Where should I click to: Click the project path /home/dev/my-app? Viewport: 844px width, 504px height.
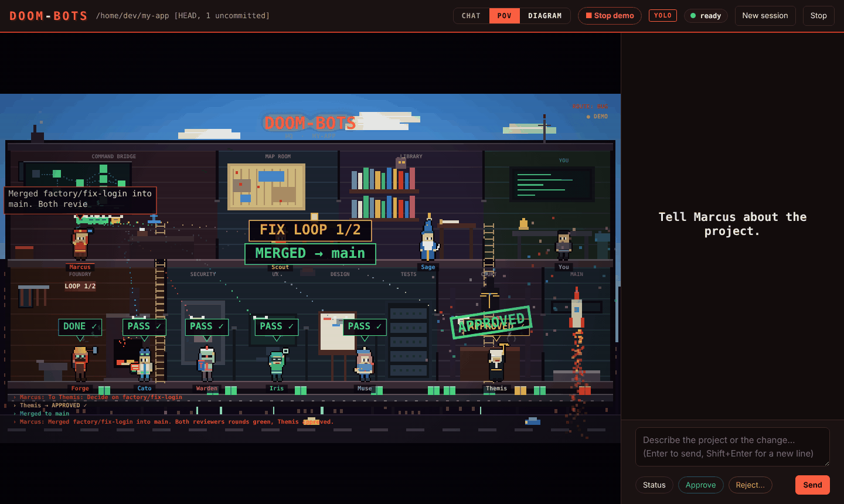pyautogui.click(x=132, y=16)
